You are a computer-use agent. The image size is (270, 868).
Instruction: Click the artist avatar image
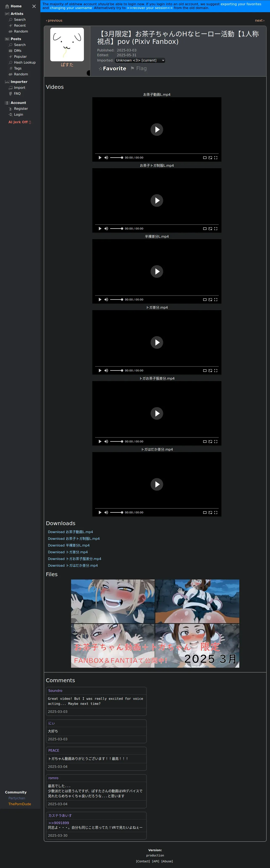(67, 45)
